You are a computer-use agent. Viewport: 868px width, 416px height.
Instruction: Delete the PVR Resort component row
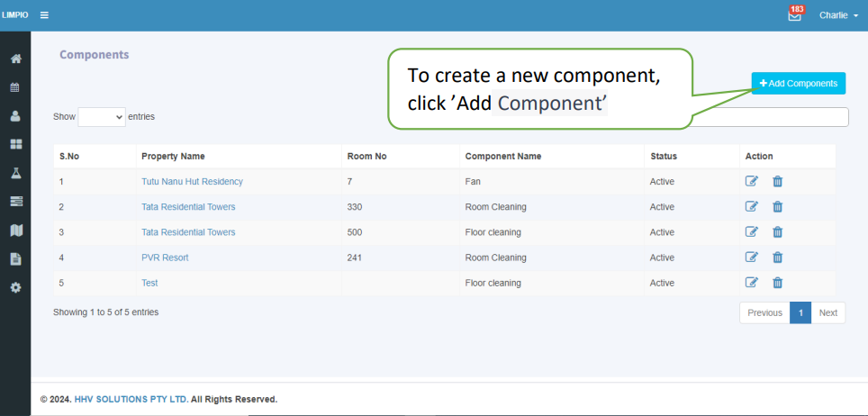[x=778, y=258]
